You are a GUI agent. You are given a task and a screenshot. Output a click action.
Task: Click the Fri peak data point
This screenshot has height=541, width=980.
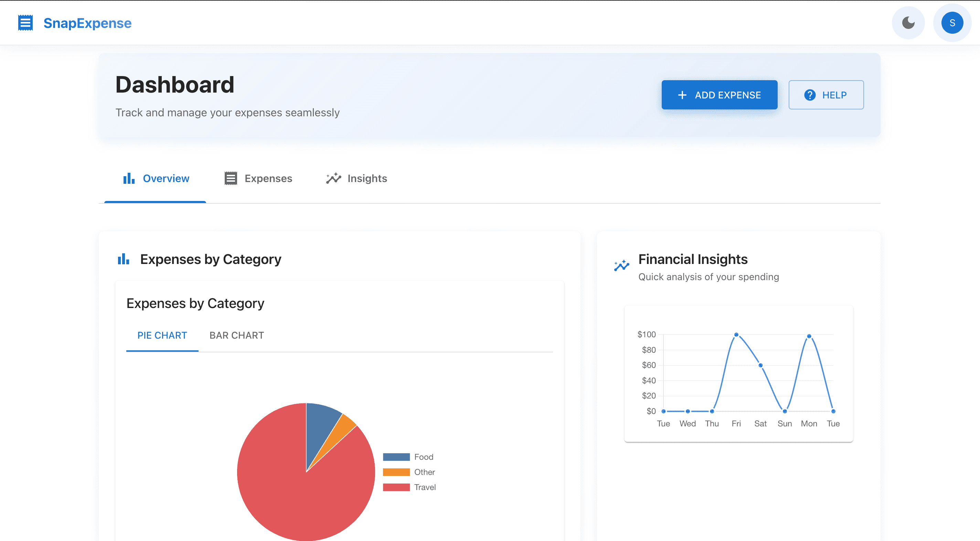point(736,335)
